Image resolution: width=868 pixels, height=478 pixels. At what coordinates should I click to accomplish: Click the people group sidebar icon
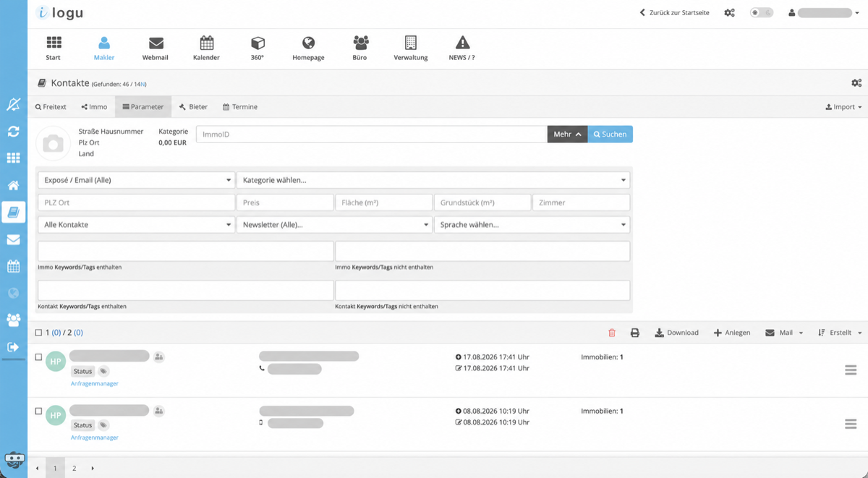(x=13, y=320)
